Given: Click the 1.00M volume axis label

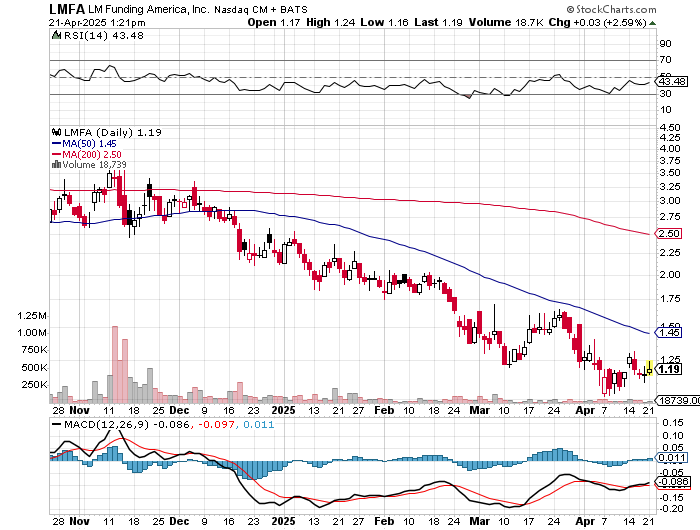Looking at the screenshot, I should click(32, 332).
